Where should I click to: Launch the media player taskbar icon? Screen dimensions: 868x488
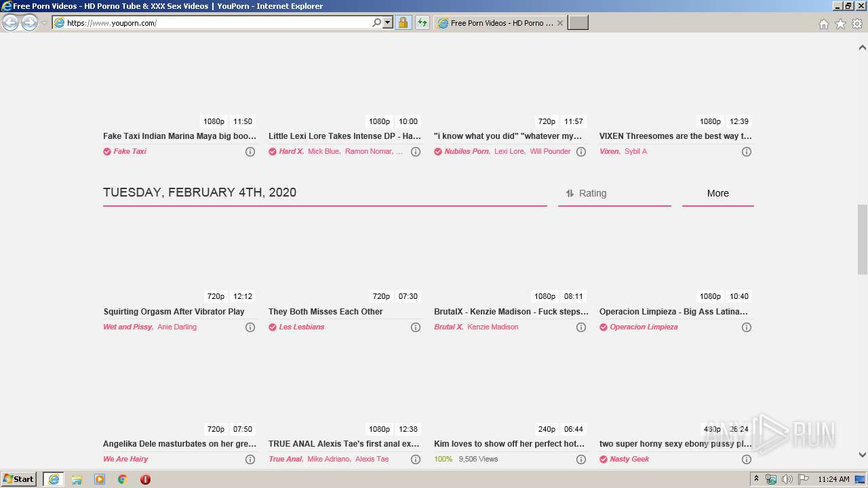click(x=100, y=479)
